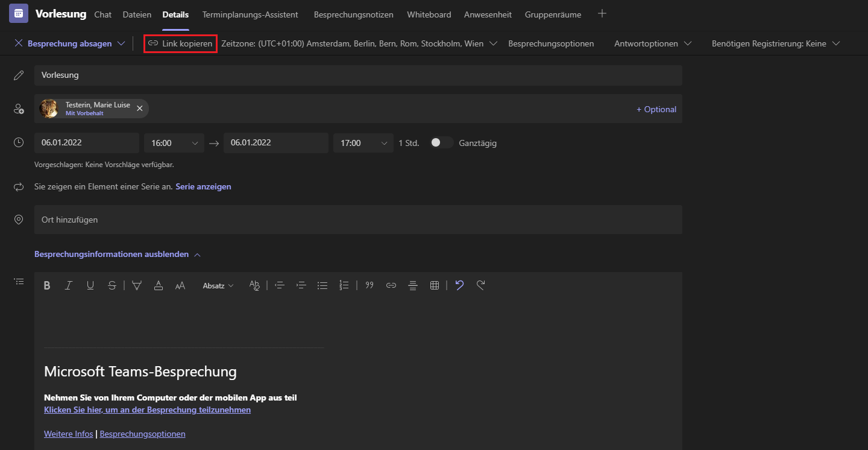
Task: Click the start date field 06.01.2022
Action: coord(87,143)
